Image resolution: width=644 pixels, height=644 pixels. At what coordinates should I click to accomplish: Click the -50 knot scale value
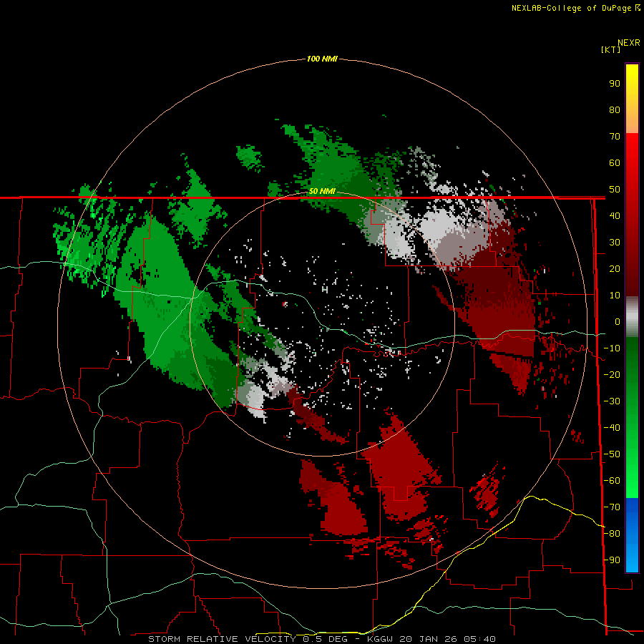[612, 454]
